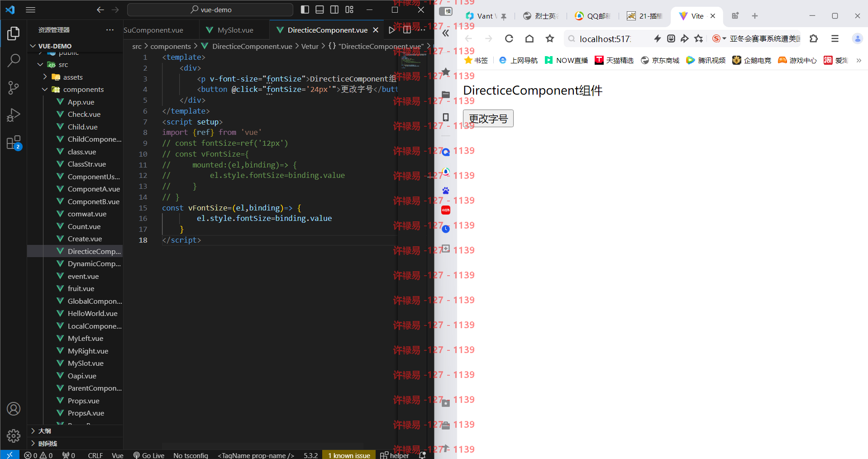Open the VS Code Explorer view
The width and height of the screenshot is (868, 459).
[x=14, y=33]
